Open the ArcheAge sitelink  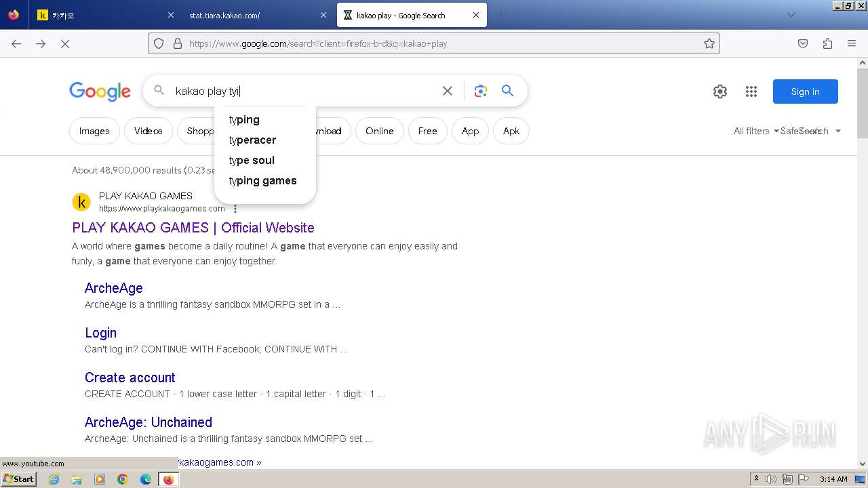click(114, 288)
